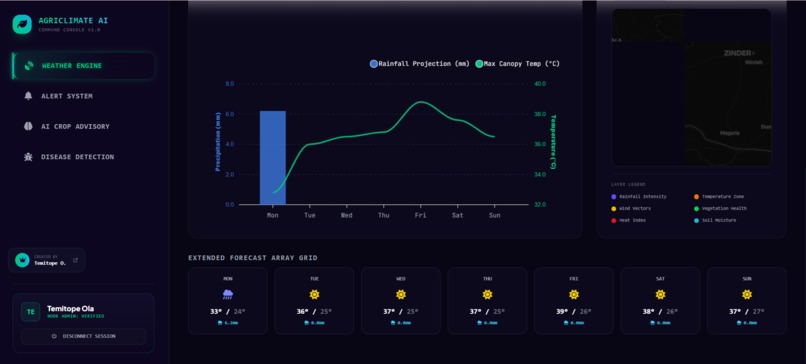The image size is (806, 364).
Task: Click the 'Thu' label on chart x-axis
Action: tap(383, 215)
